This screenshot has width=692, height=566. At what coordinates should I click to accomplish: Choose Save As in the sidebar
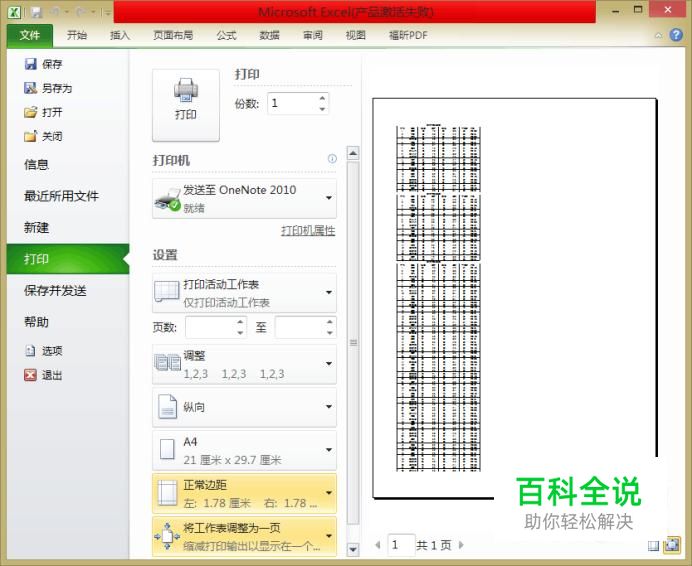48,88
